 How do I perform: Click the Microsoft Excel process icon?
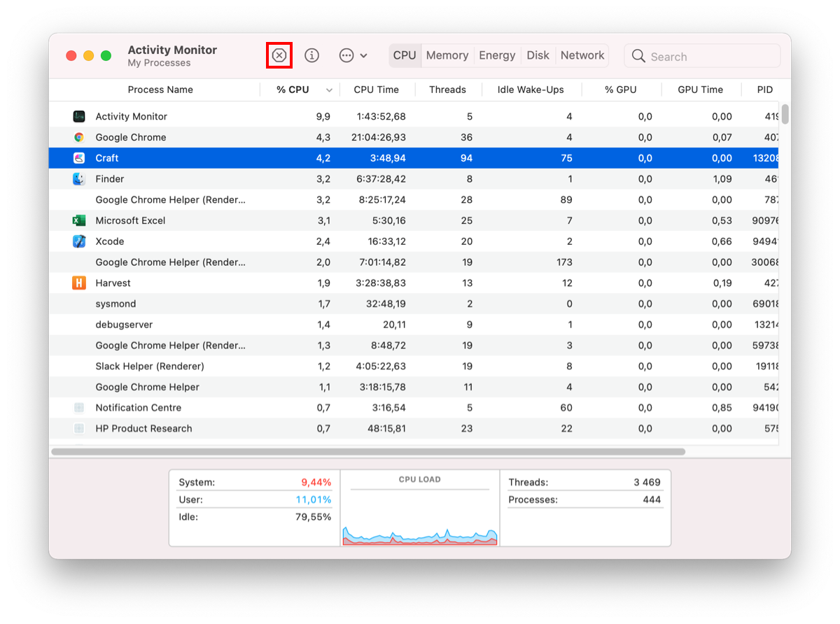click(x=78, y=220)
